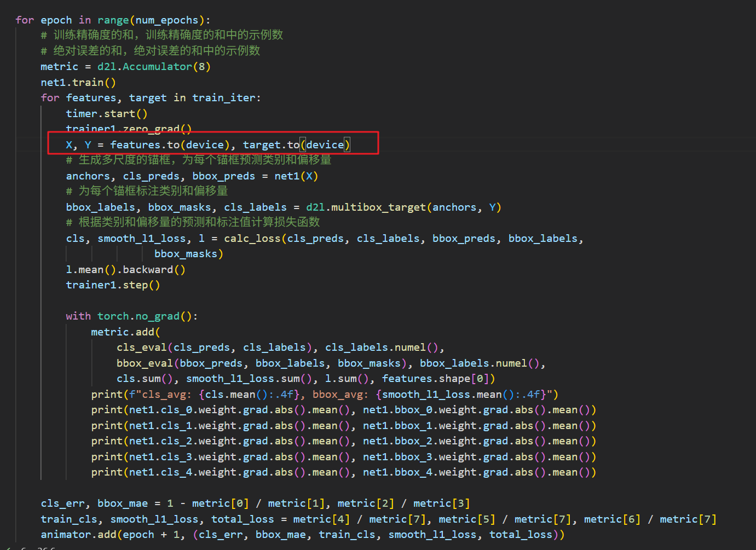
Task: Click the trainer1.step() statement
Action: [113, 285]
